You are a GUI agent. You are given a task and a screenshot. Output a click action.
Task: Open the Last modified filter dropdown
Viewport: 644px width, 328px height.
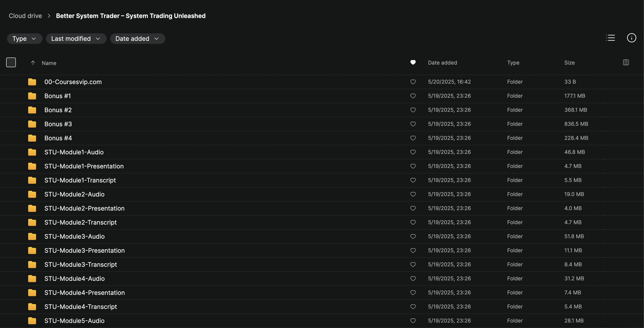[76, 39]
